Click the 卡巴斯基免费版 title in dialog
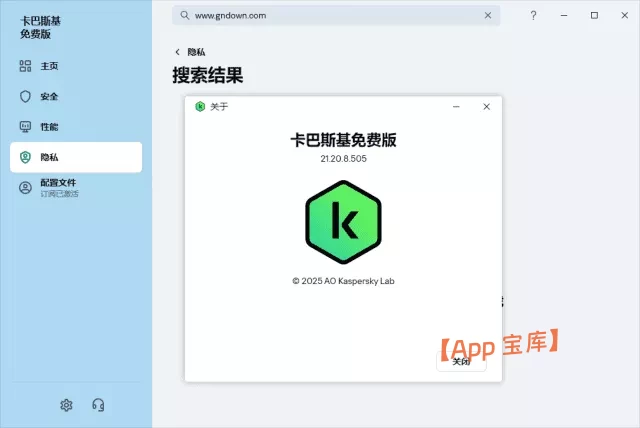 343,140
